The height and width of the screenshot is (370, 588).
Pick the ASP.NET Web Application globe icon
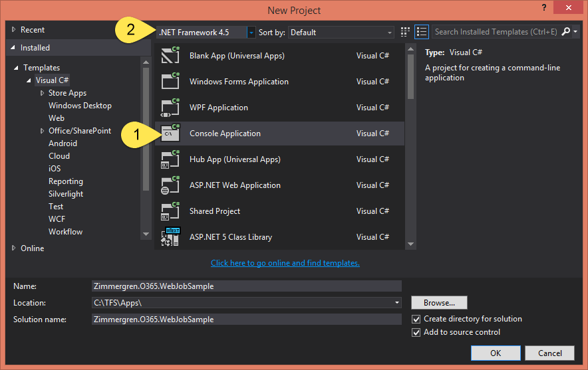(171, 185)
